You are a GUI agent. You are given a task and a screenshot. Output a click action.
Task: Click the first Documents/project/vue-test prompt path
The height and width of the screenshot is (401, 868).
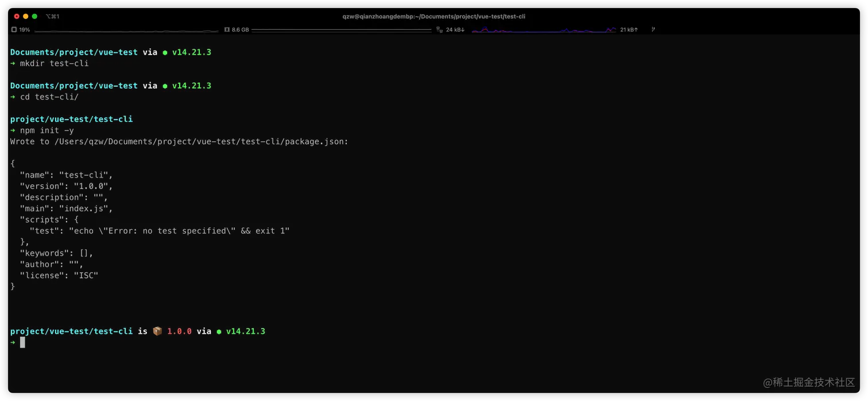point(74,52)
